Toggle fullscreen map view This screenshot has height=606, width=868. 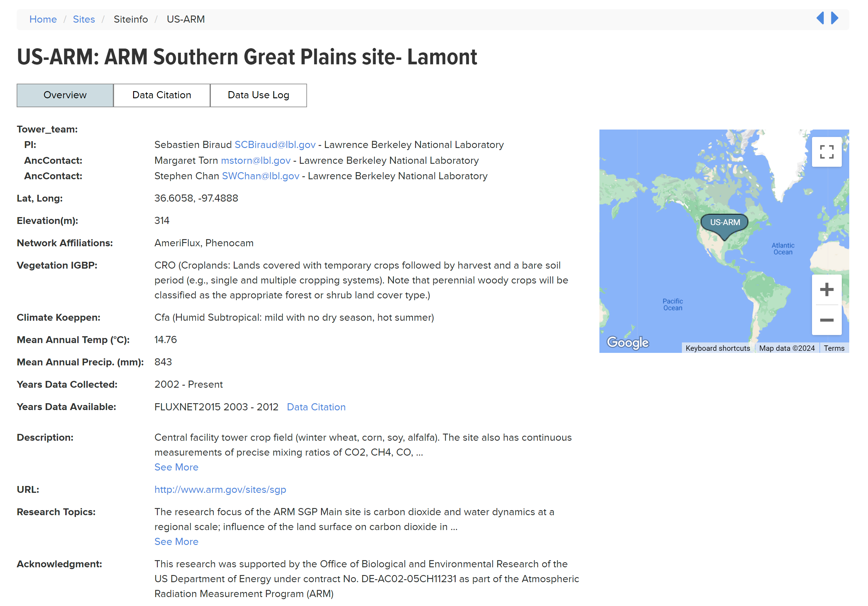[826, 152]
